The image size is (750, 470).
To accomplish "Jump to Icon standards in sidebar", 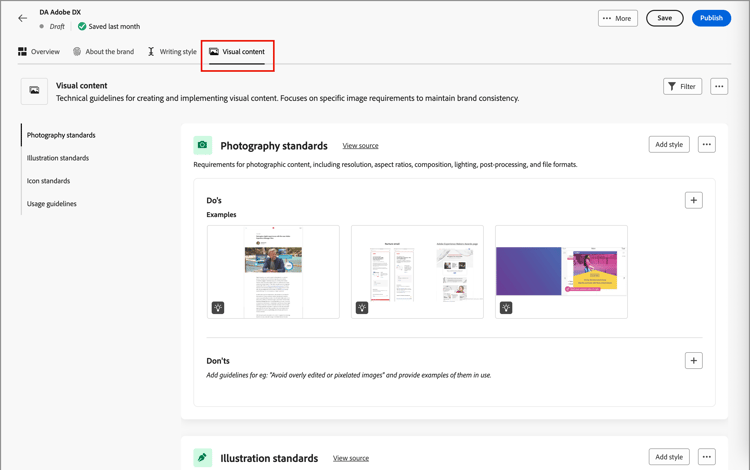I will 48,181.
